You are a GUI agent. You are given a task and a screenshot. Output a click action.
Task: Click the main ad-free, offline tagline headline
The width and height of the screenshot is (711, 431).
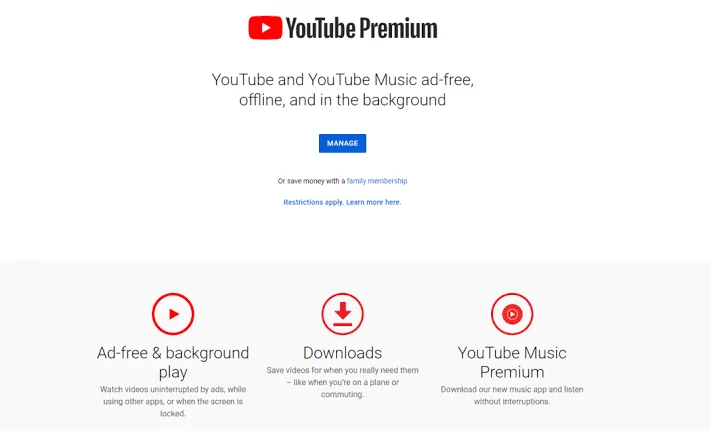(342, 90)
